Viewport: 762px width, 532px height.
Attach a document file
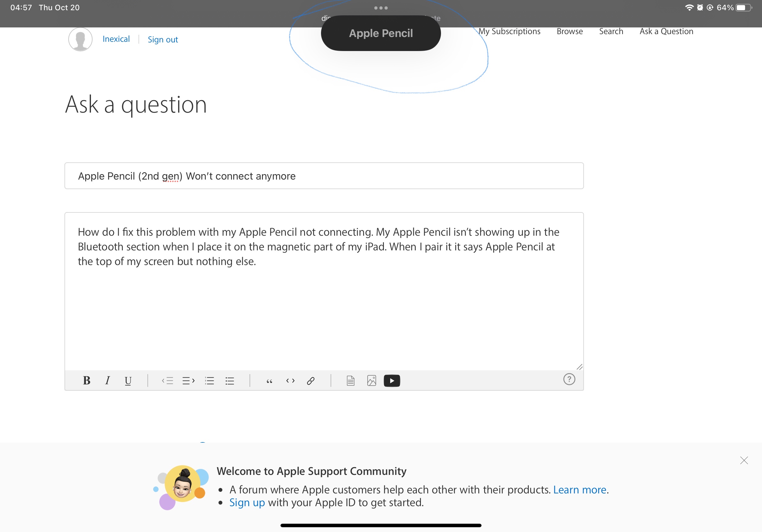tap(350, 381)
